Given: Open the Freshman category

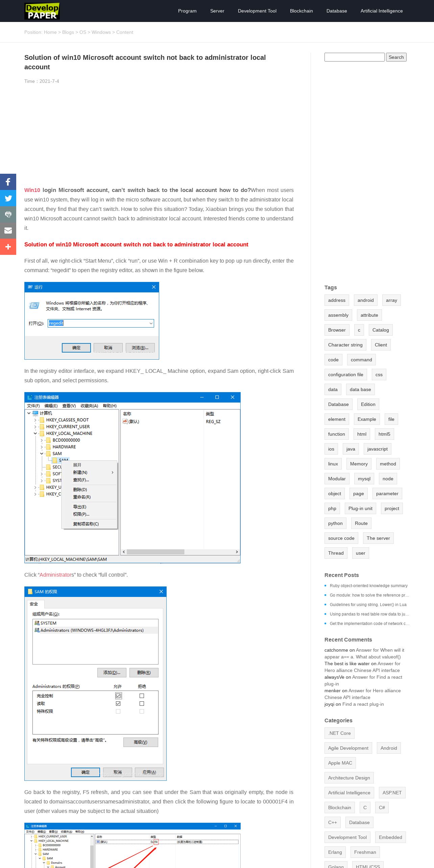Looking at the screenshot, I should point(365,852).
